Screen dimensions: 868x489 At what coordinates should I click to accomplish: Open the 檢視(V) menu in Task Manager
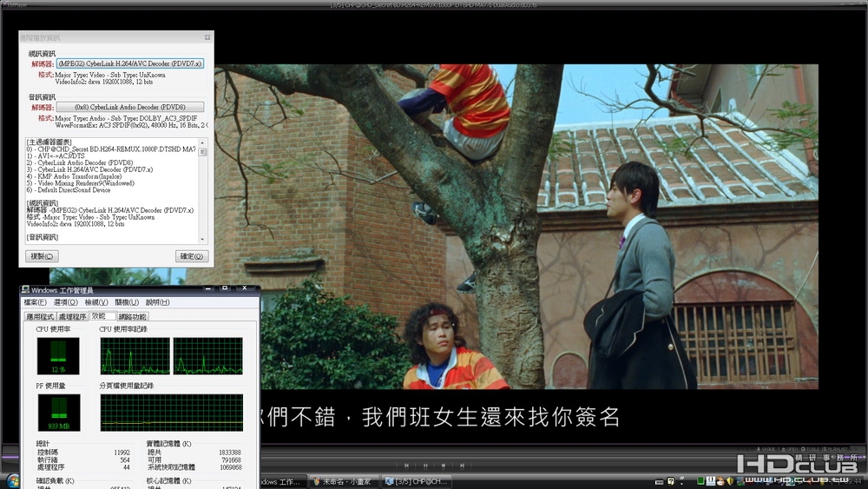(96, 302)
